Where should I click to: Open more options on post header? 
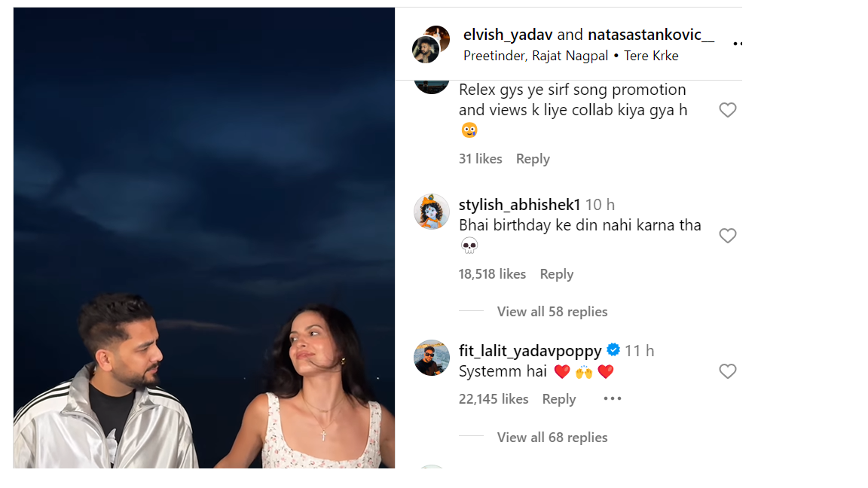click(x=737, y=44)
